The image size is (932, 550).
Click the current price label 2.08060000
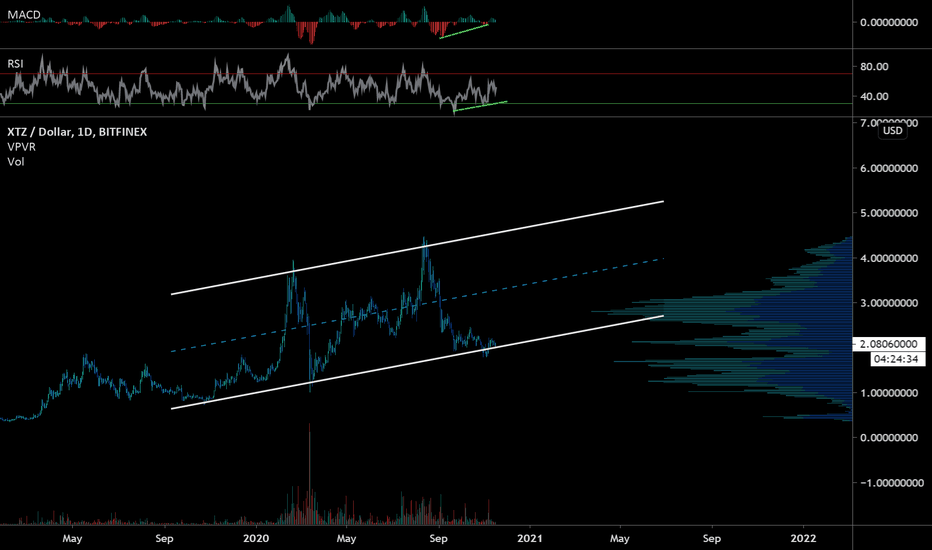click(889, 344)
